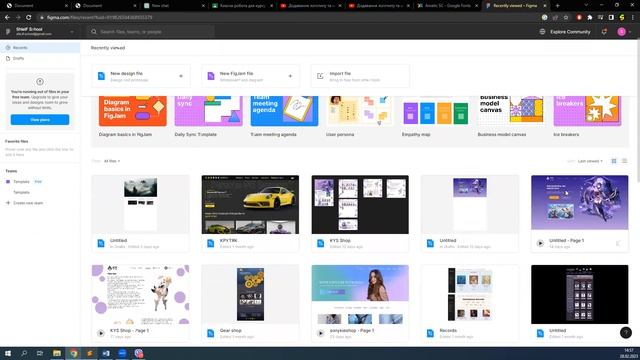This screenshot has height=360, width=640.
Task: Switch to list view layout
Action: (624, 161)
